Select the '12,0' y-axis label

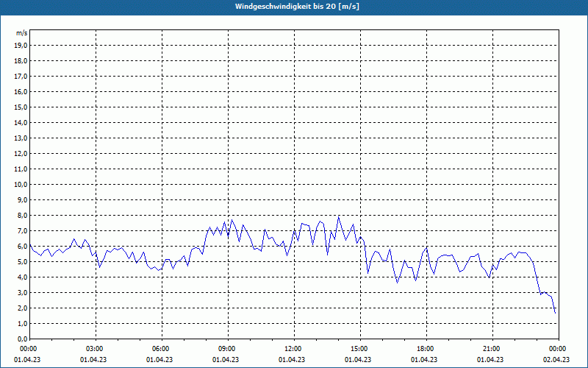[20, 154]
